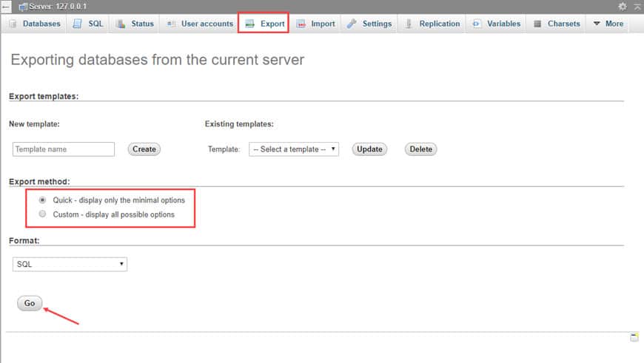The width and height of the screenshot is (644, 363).
Task: Click the Import tab icon
Action: [301, 24]
